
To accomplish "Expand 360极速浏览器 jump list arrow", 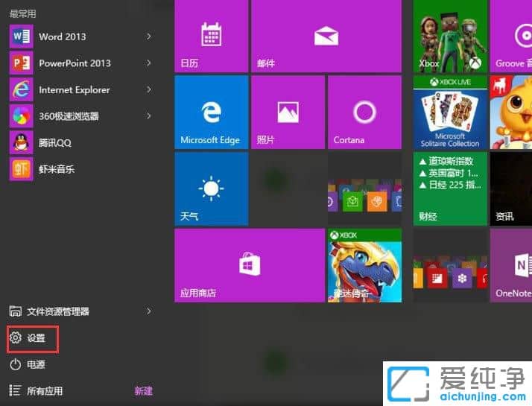I will [148, 116].
